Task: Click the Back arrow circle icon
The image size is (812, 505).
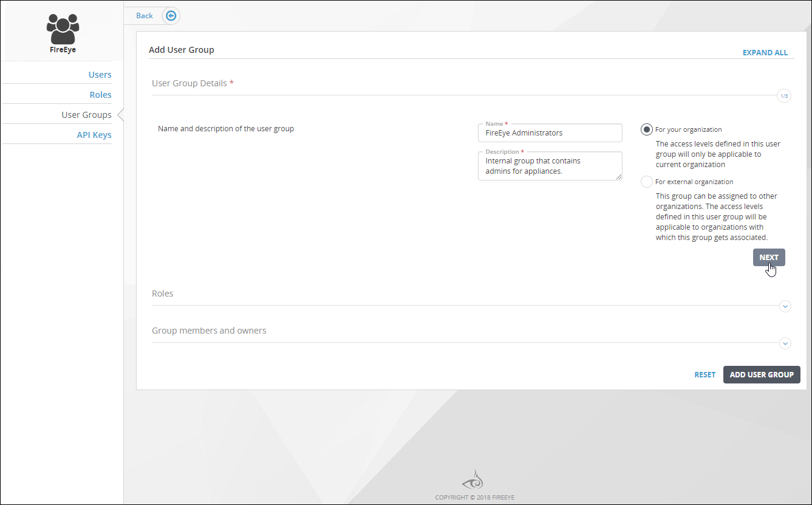Action: tap(171, 16)
